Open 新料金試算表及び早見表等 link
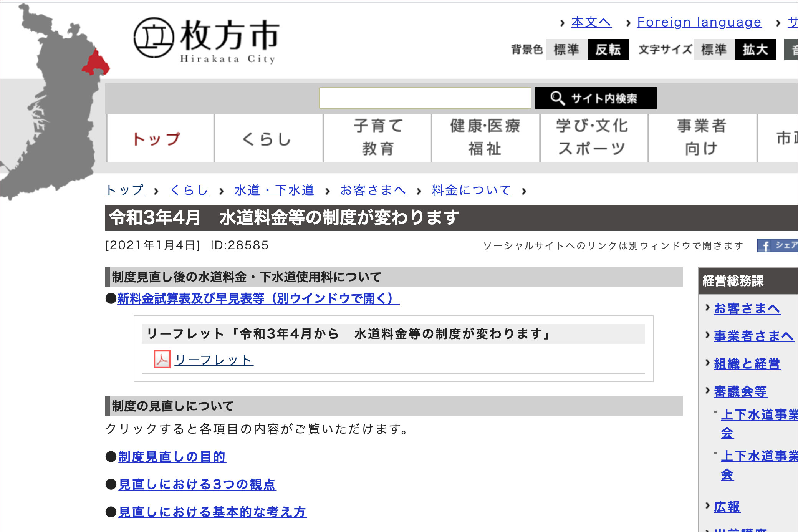 coord(258,298)
